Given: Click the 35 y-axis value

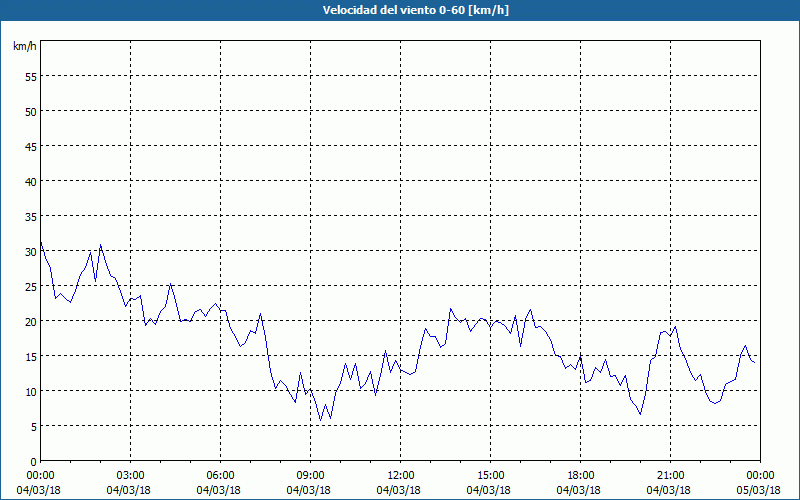Looking at the screenshot, I should pos(31,216).
